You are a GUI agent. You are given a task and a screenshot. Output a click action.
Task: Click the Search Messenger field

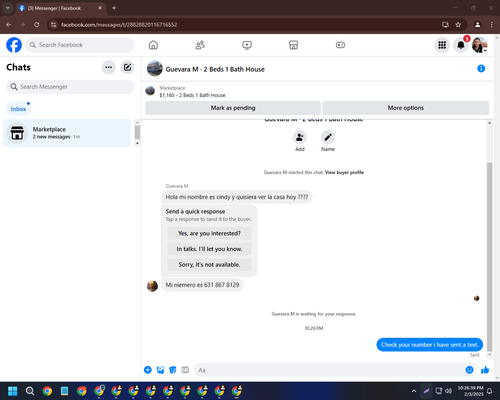pyautogui.click(x=70, y=87)
